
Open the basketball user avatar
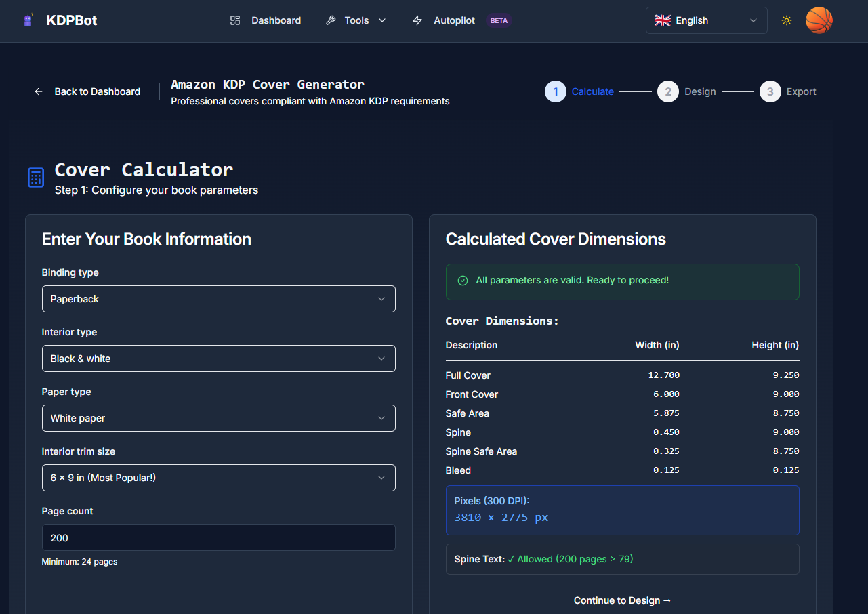click(819, 20)
